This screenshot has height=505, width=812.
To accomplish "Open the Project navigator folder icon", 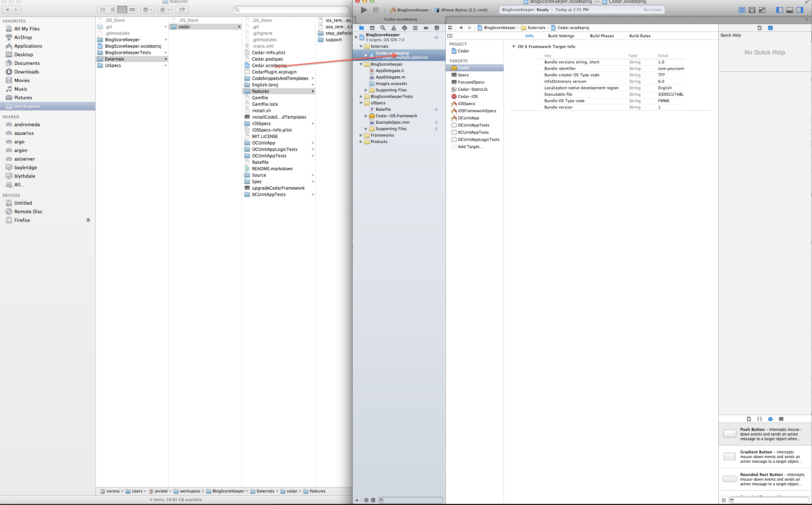I will pos(362,28).
